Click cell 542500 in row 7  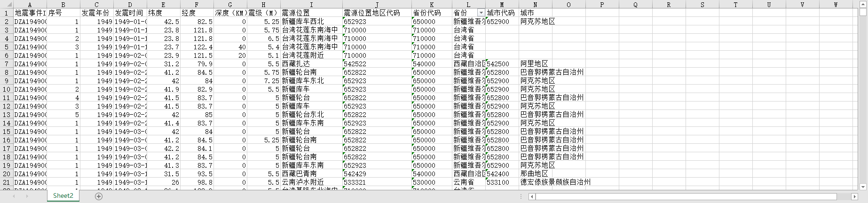[502, 63]
